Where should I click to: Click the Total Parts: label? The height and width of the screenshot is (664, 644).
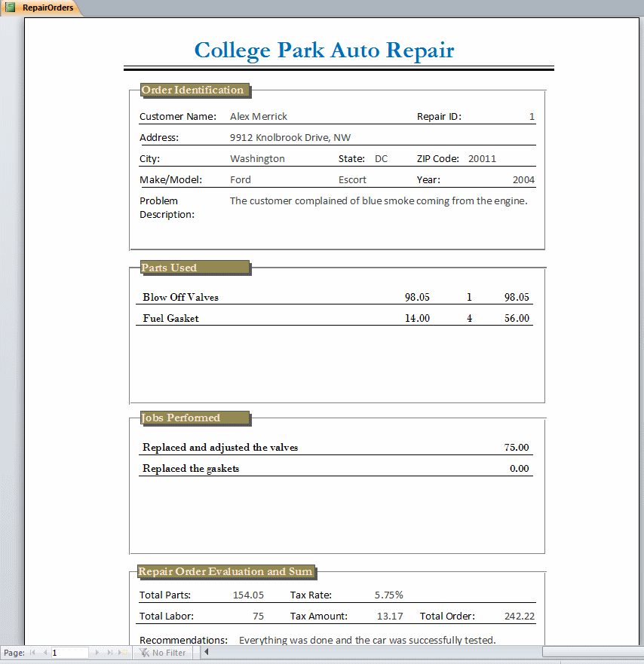(x=165, y=595)
